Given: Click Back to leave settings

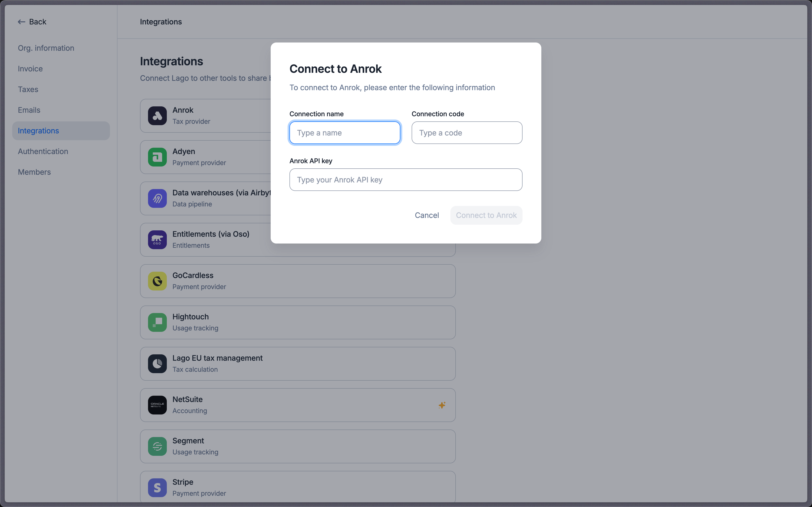Looking at the screenshot, I should pyautogui.click(x=32, y=22).
